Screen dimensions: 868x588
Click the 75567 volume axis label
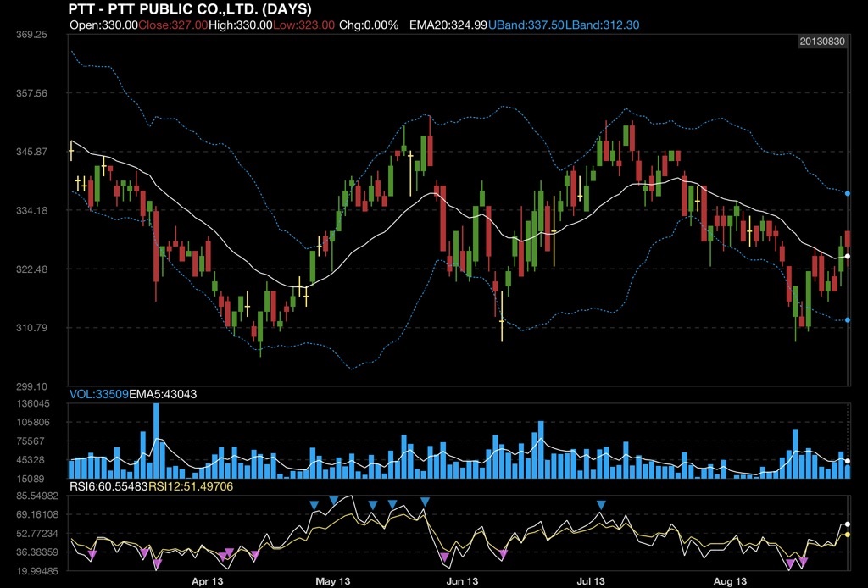click(x=33, y=441)
